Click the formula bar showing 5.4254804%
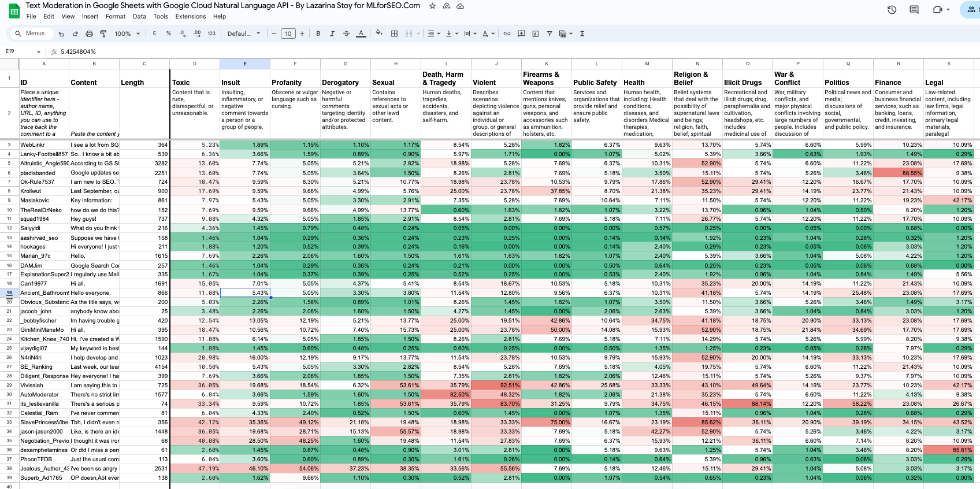Screen dimensions: 980x489 click(x=78, y=51)
